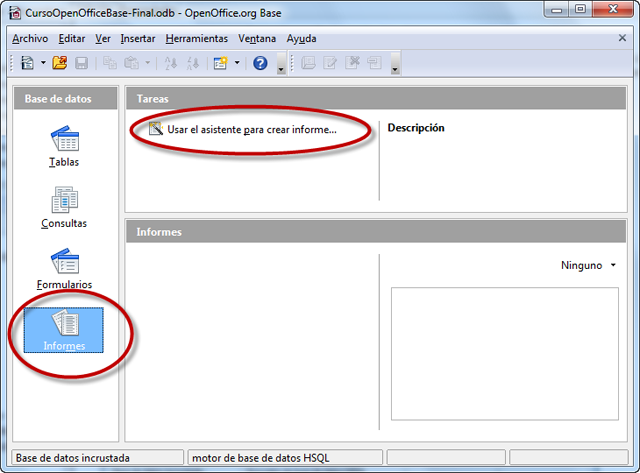Open the Ventana menu
Screen dimensions: 640x473
point(257,39)
